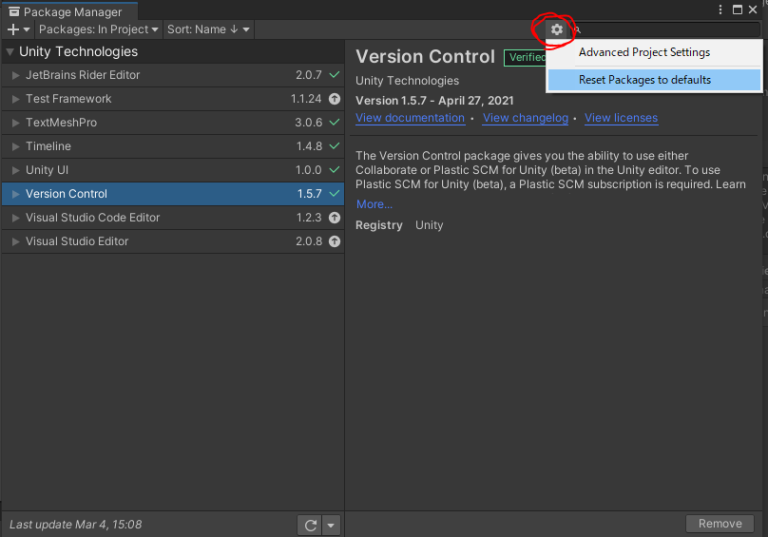Click Visual Studio Editor update arrow icon
The height and width of the screenshot is (537, 768).
pyautogui.click(x=334, y=241)
